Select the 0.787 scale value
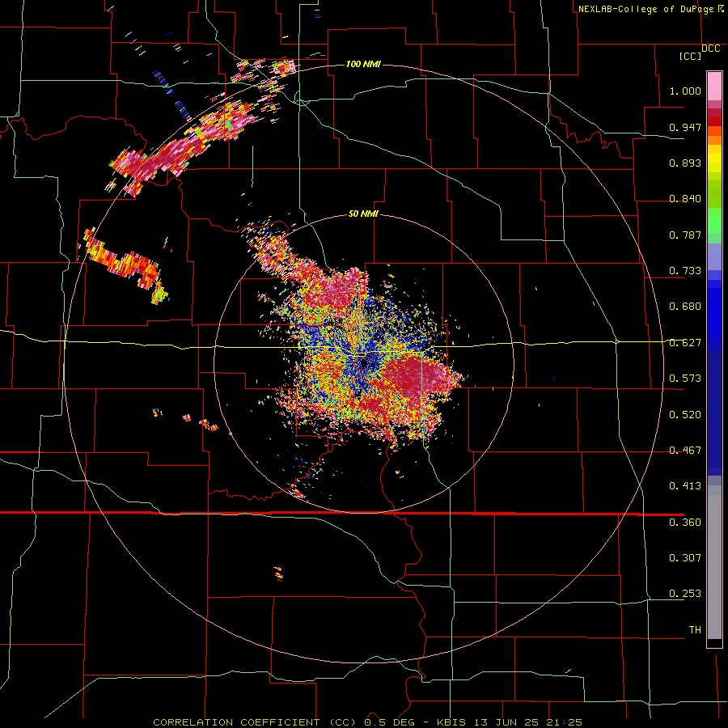The height and width of the screenshot is (728, 728). click(685, 235)
